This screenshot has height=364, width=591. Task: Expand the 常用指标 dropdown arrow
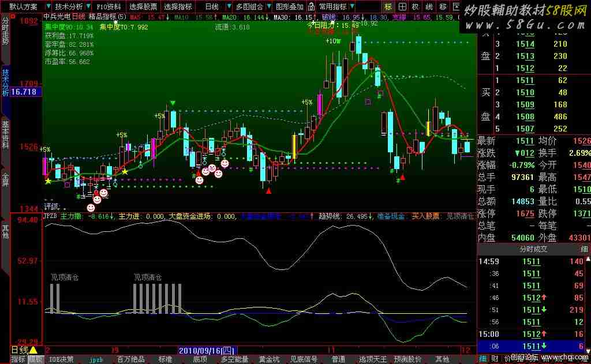(352, 6)
